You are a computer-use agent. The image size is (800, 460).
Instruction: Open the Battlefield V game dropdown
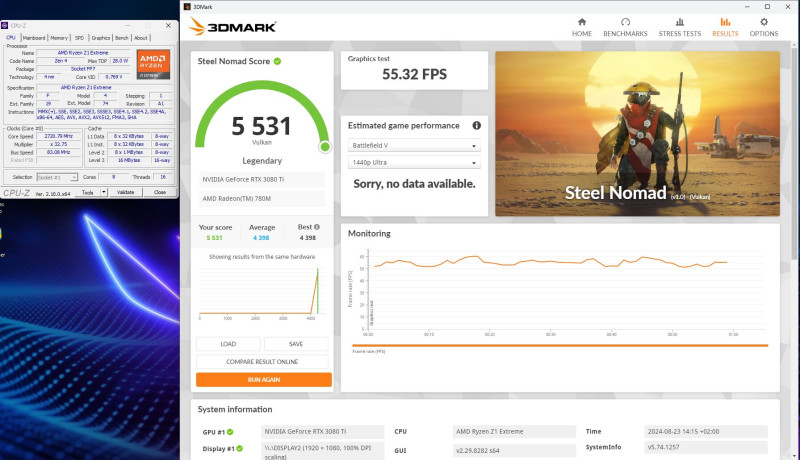[414, 145]
